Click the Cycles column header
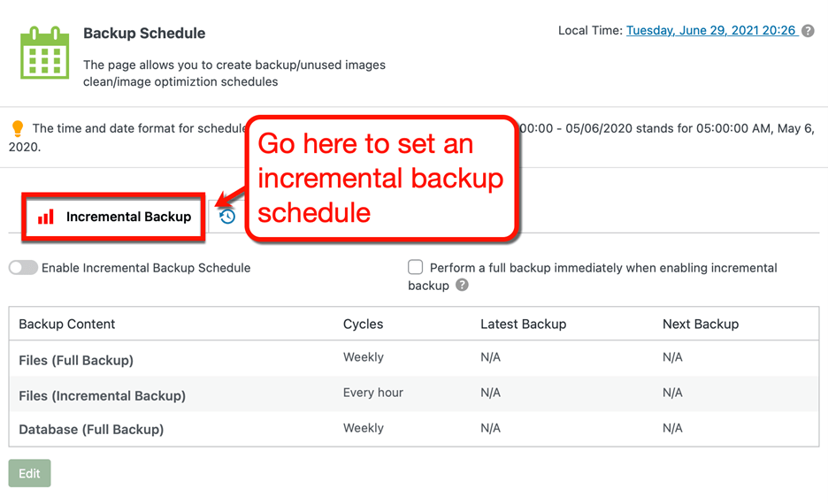 tap(364, 324)
